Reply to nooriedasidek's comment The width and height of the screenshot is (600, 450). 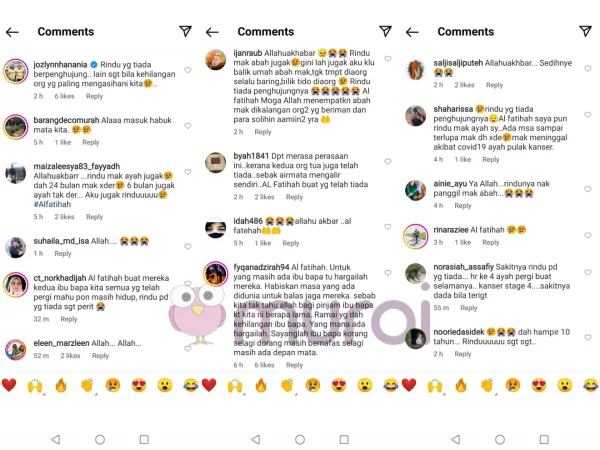[463, 354]
